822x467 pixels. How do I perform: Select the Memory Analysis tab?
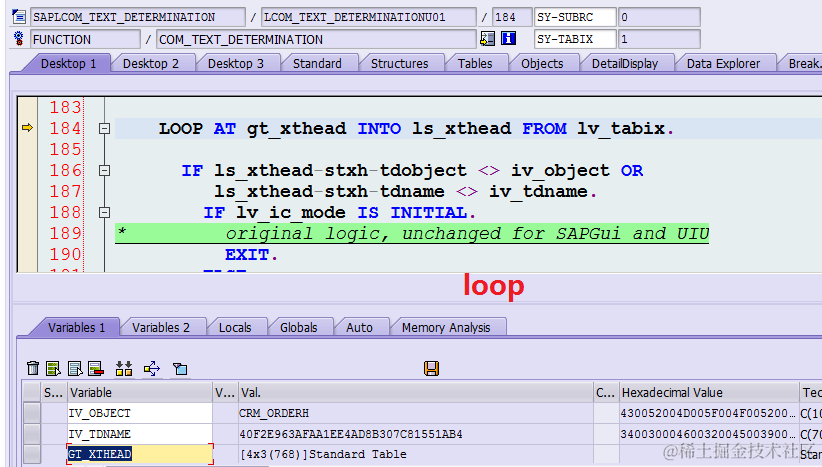pyautogui.click(x=446, y=328)
